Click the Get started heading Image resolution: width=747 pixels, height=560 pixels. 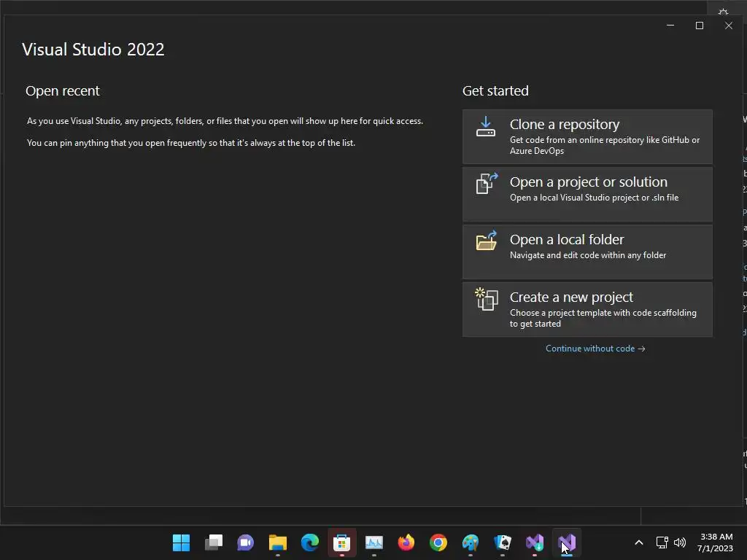[x=495, y=91]
